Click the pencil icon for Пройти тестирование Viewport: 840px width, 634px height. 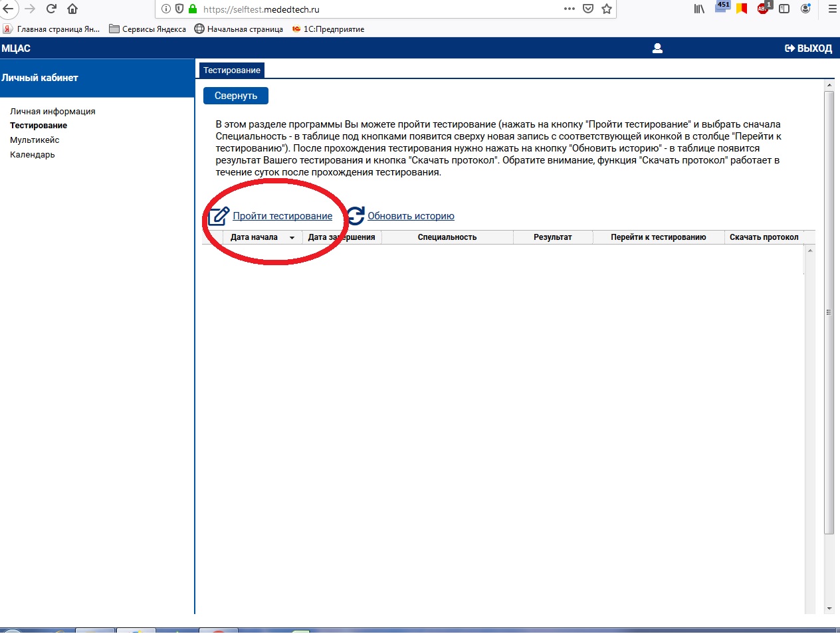coord(218,216)
